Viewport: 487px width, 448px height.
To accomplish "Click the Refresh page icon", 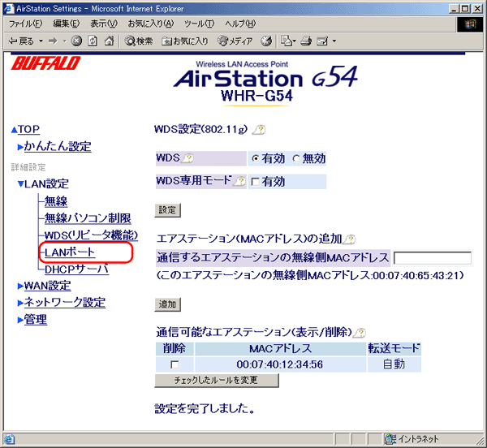I will click(93, 41).
